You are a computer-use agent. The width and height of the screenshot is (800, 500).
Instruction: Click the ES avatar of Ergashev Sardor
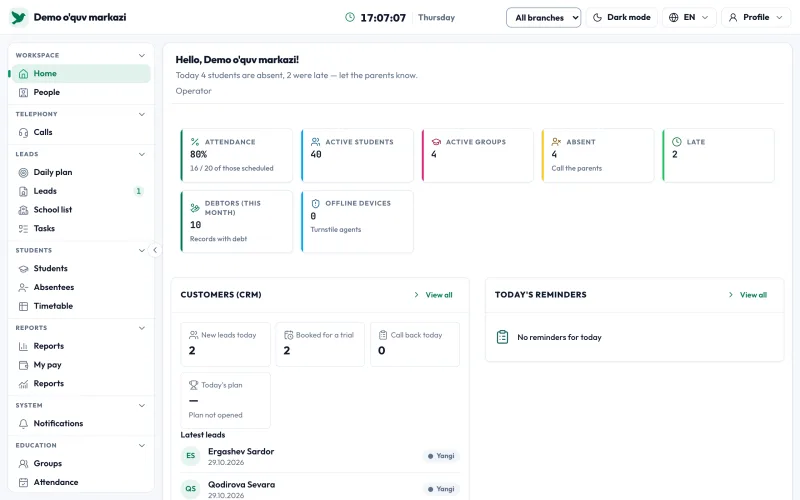point(191,456)
